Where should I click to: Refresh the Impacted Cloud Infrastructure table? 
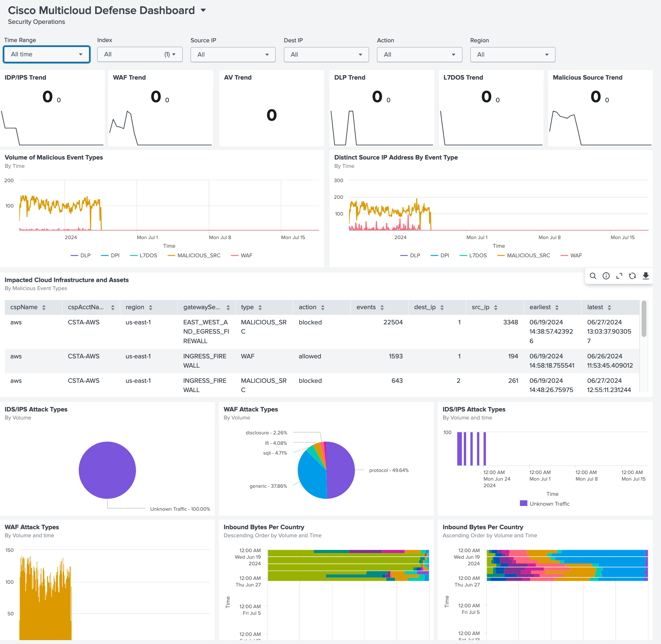coord(632,276)
